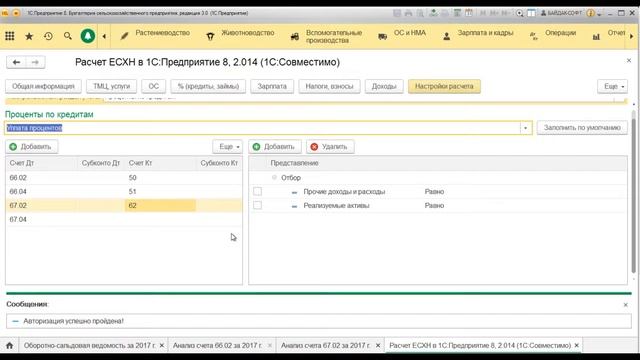This screenshot has width=640, height=360.
Task: Close the Оборотно-сальдовая ведомость tab
Action: pyautogui.click(x=162, y=345)
